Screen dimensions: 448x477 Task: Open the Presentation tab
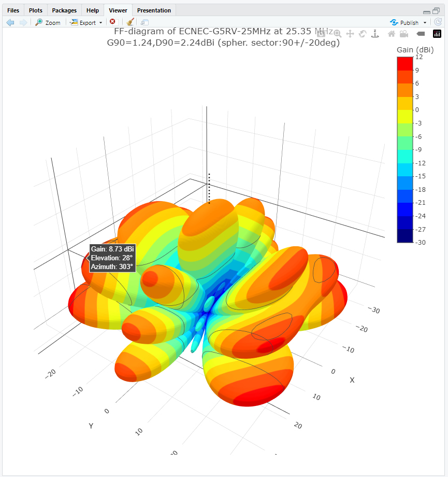click(x=154, y=10)
